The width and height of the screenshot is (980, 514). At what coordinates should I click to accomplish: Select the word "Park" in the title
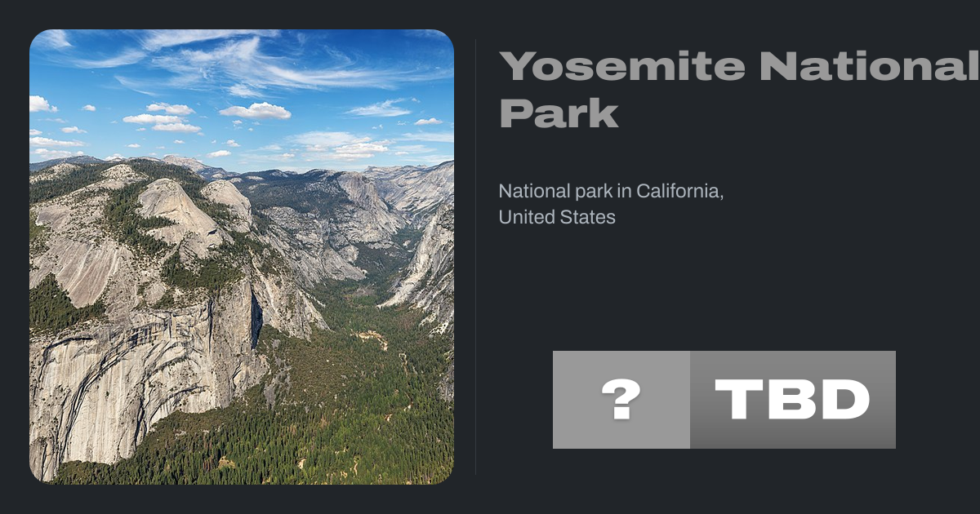pos(559,113)
